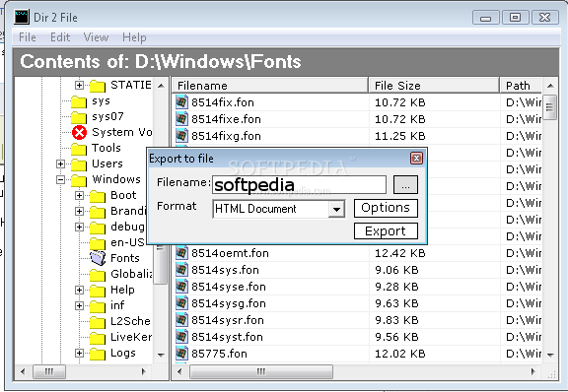Open the Help menu
The image size is (568, 392).
pos(134,37)
